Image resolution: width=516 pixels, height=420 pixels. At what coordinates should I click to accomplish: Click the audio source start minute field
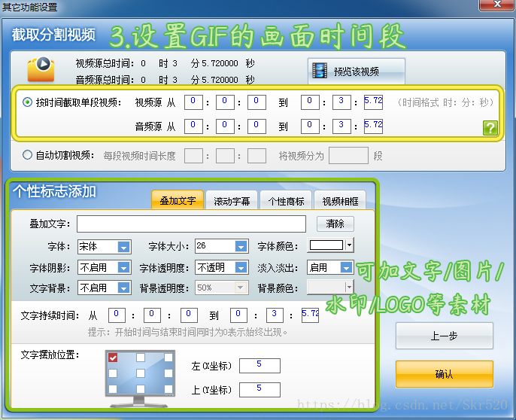click(225, 126)
